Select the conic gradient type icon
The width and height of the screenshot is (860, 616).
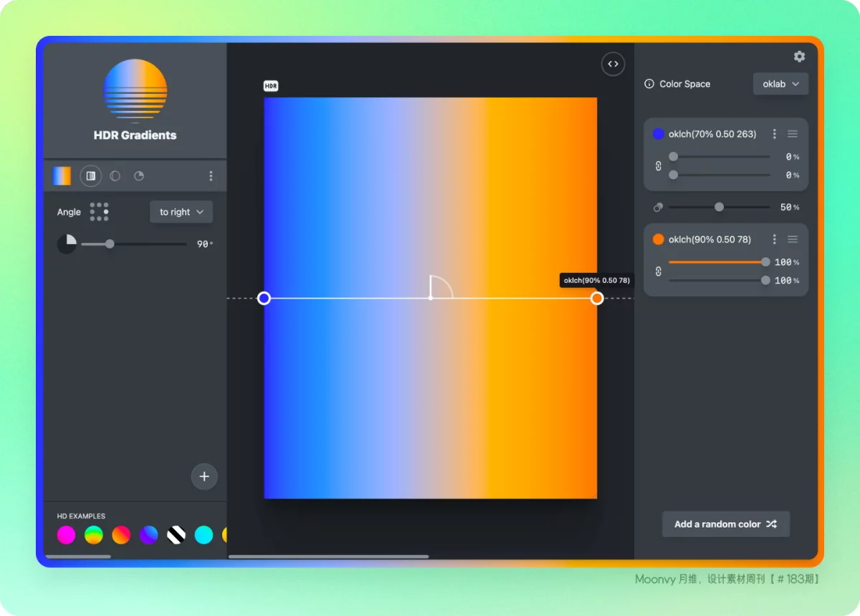[139, 176]
